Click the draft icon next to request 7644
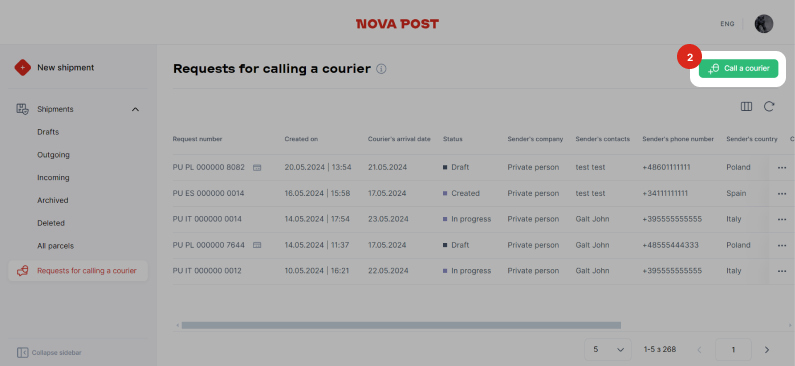This screenshot has width=795, height=366. point(257,245)
